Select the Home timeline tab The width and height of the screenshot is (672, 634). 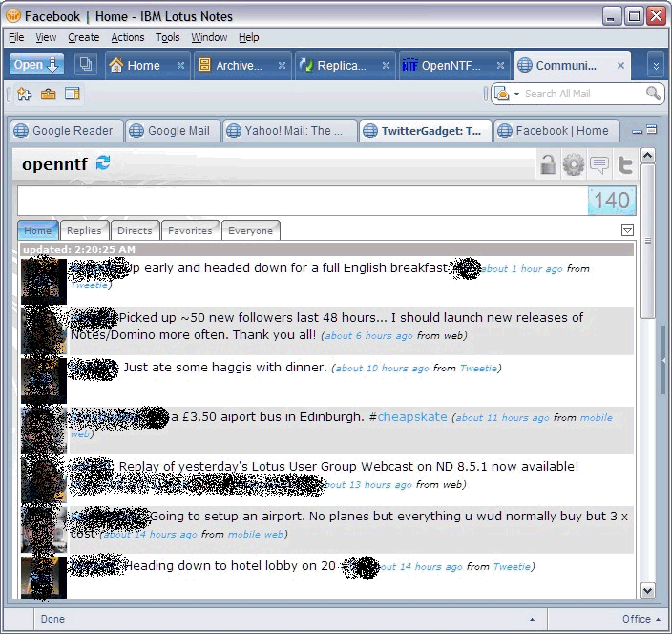pyautogui.click(x=38, y=231)
